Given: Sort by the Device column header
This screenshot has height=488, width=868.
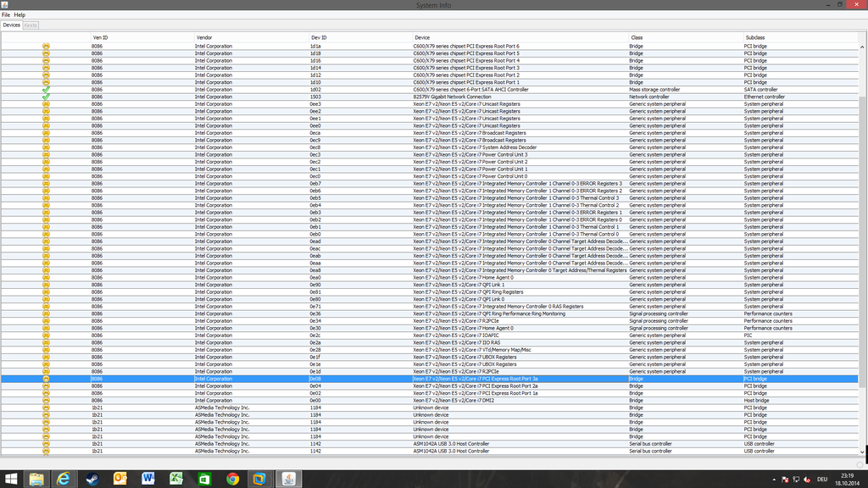Looking at the screenshot, I should click(x=520, y=37).
